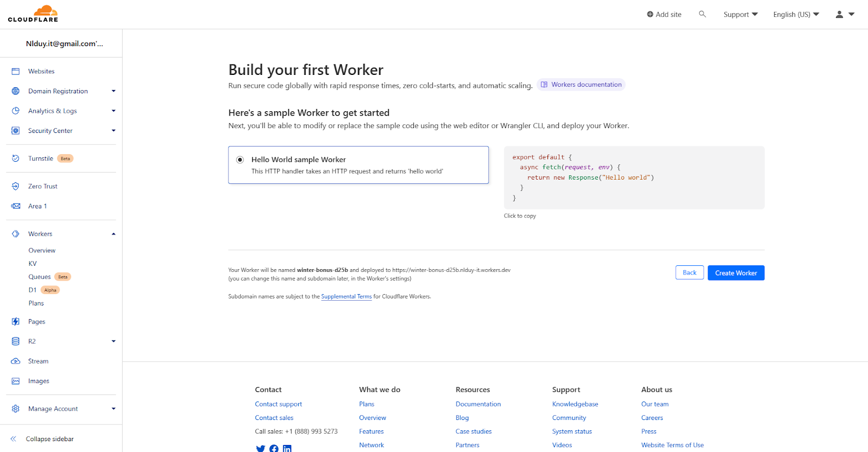
Task: Open Website Terms of Use link
Action: pyautogui.click(x=672, y=445)
